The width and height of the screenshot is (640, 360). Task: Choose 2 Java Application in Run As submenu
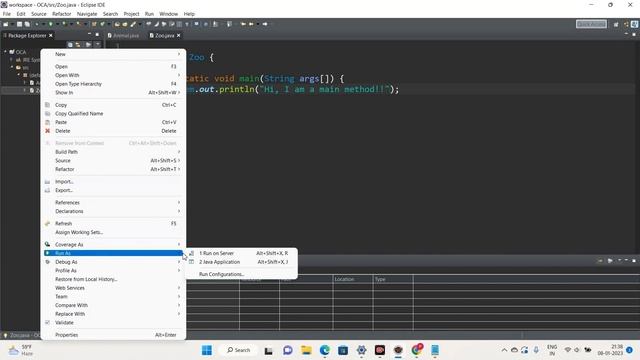[241, 262]
